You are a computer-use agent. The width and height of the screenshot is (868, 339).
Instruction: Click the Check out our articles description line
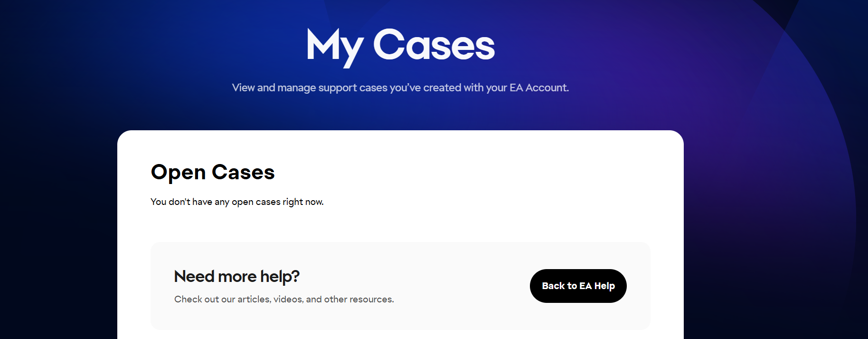[x=283, y=299]
